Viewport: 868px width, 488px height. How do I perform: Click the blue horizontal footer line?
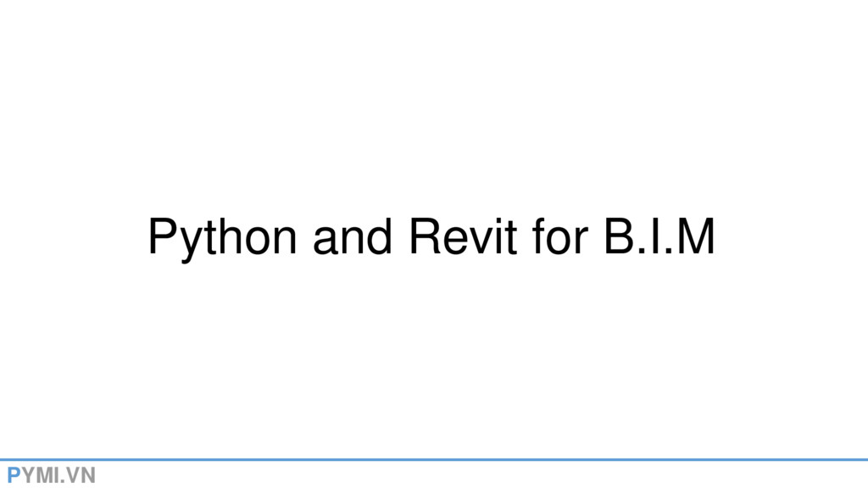coord(434,459)
